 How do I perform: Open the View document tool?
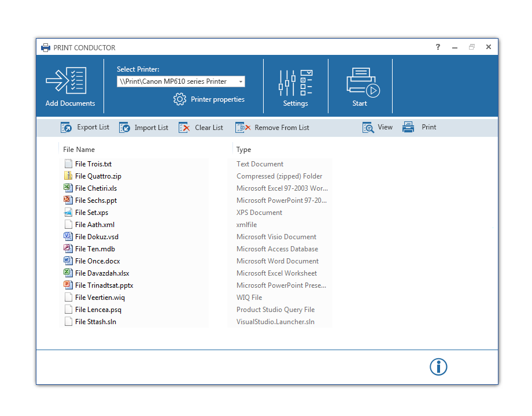368,128
